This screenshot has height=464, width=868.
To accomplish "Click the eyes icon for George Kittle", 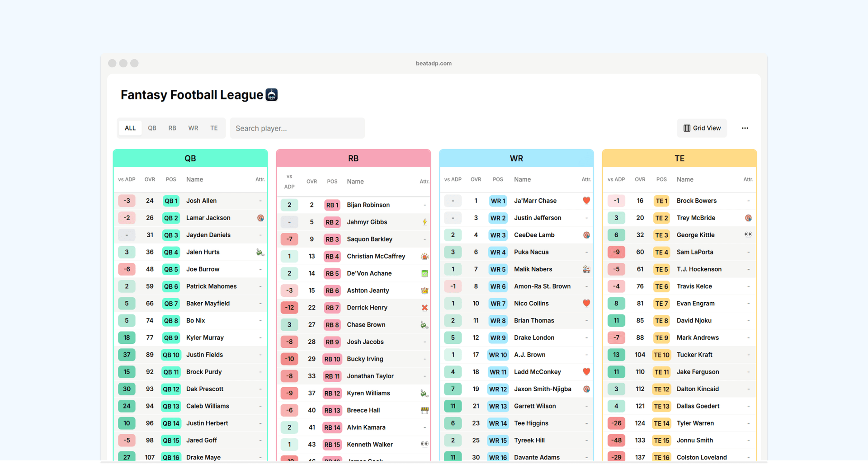I will [748, 234].
